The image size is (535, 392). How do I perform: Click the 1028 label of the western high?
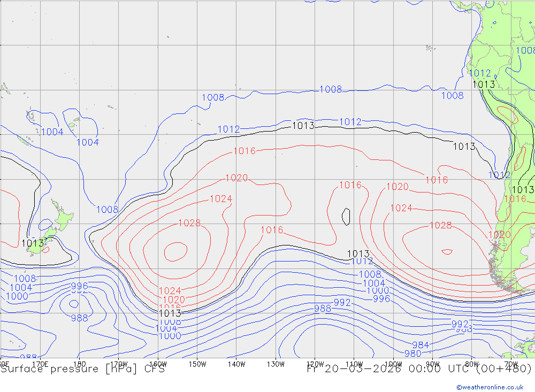(190, 223)
